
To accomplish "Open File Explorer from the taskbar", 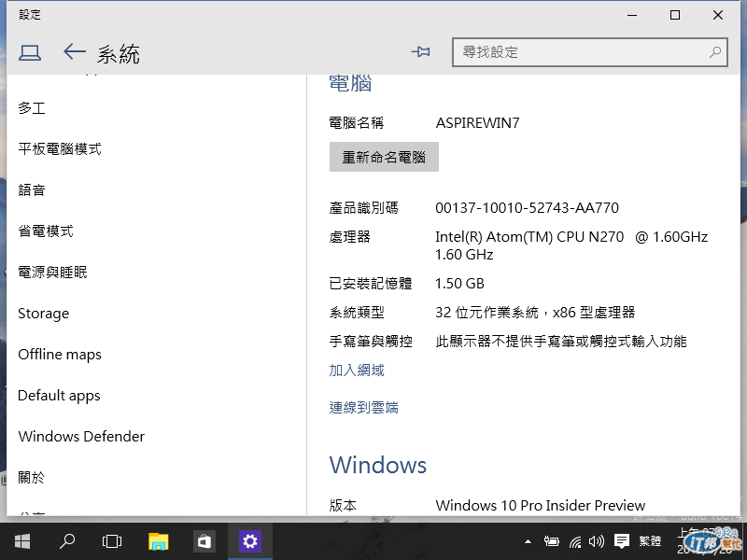I will tap(158, 541).
